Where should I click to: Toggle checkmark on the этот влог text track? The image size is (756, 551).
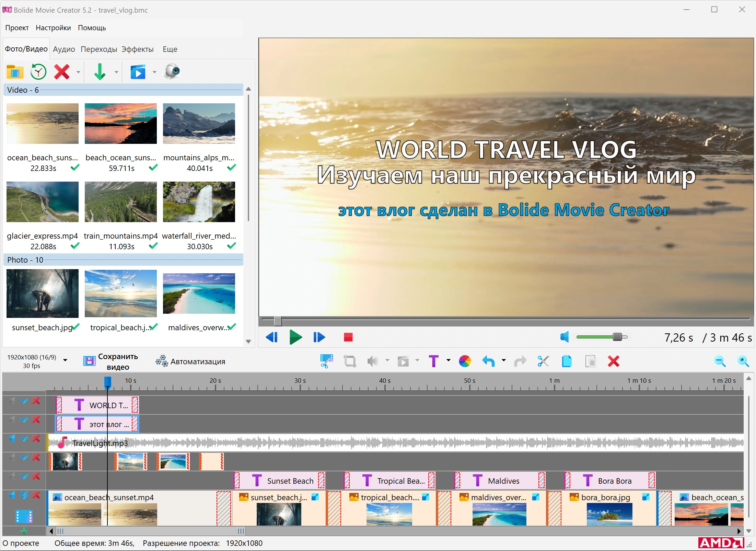pos(24,420)
